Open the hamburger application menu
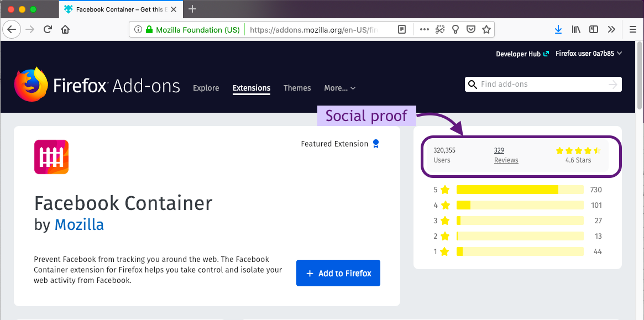 (633, 29)
